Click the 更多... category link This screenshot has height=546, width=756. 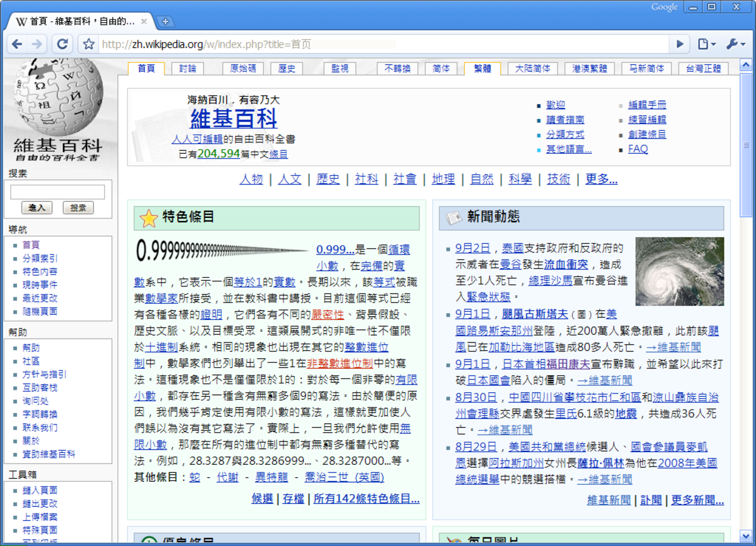click(x=601, y=179)
